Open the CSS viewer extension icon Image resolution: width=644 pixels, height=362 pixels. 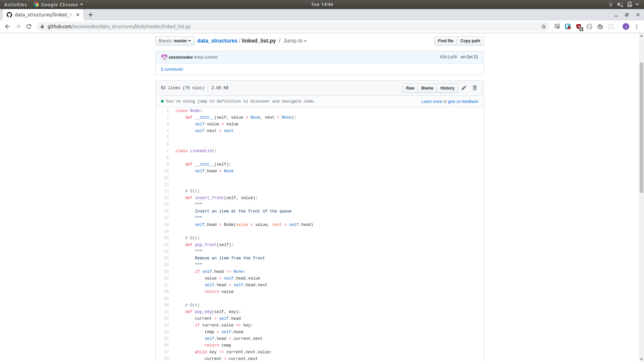[558, 26]
